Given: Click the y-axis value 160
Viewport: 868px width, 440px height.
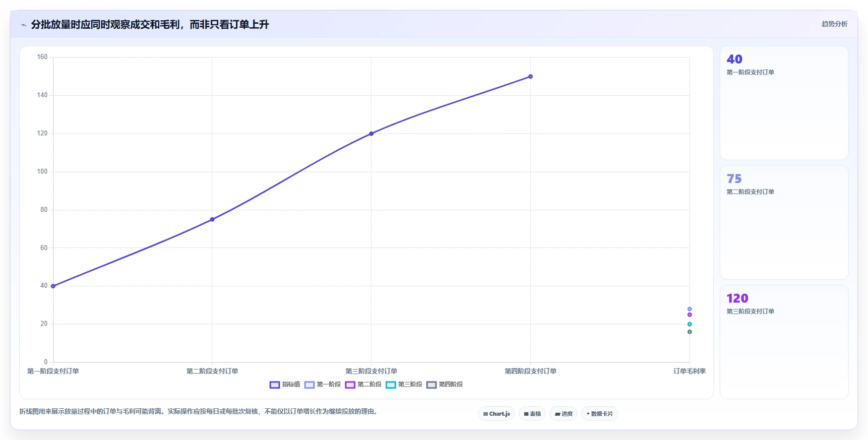Looking at the screenshot, I should coord(42,57).
